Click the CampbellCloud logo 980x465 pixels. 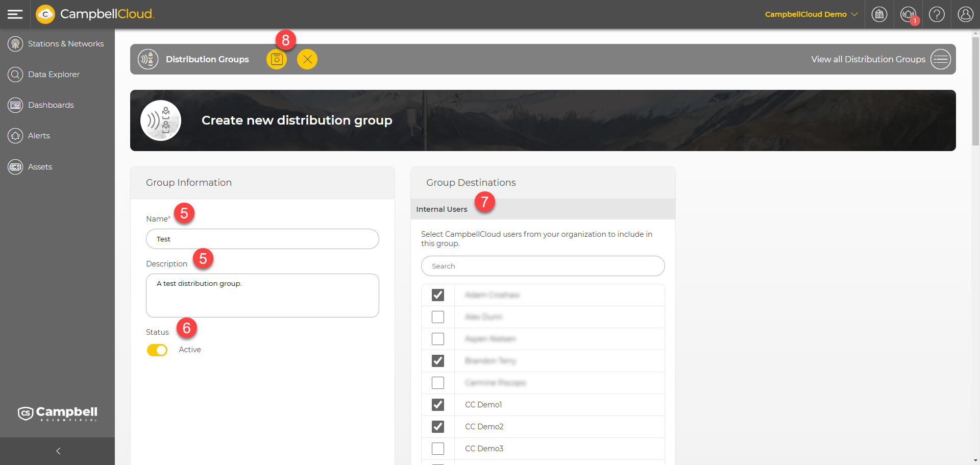95,14
